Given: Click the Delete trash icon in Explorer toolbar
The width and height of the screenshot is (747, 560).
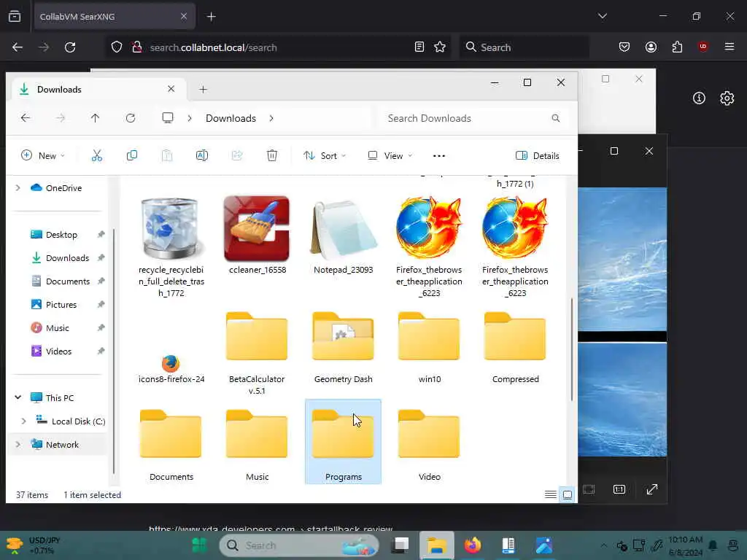Looking at the screenshot, I should coord(272,156).
